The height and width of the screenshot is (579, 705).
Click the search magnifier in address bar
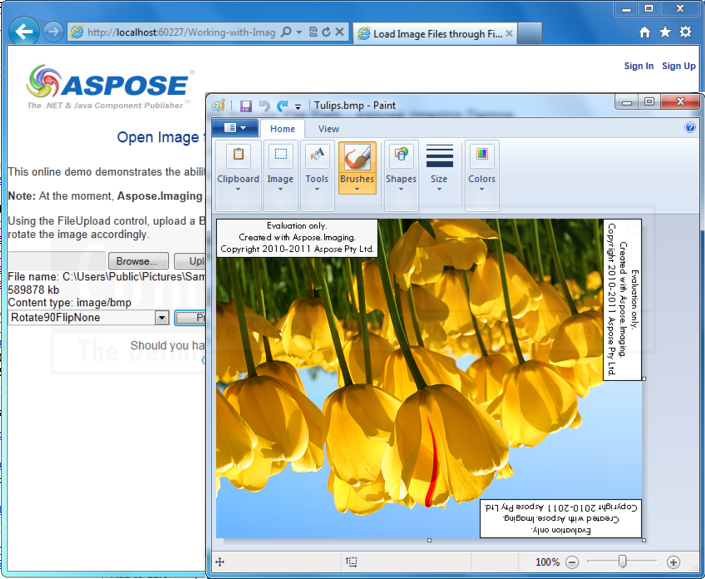(x=286, y=32)
